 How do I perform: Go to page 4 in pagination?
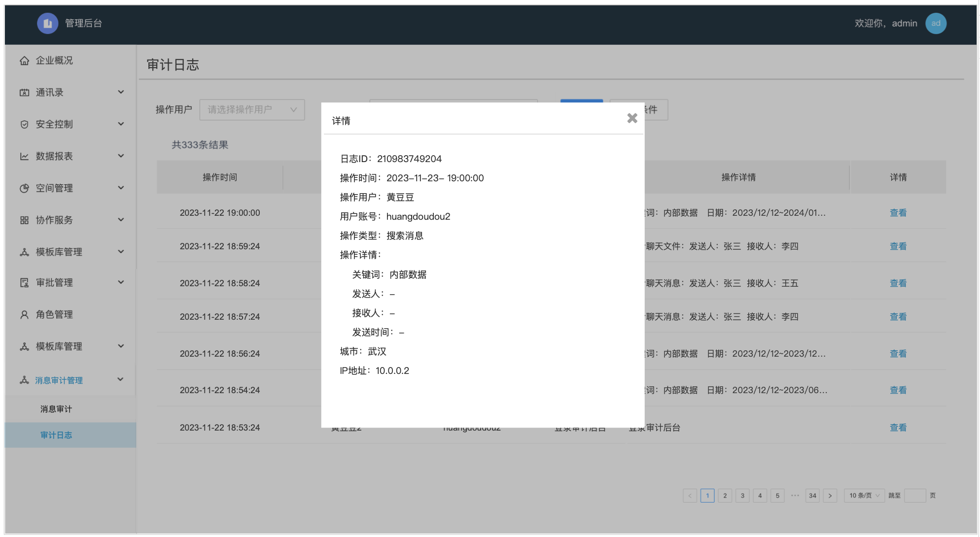pos(760,496)
